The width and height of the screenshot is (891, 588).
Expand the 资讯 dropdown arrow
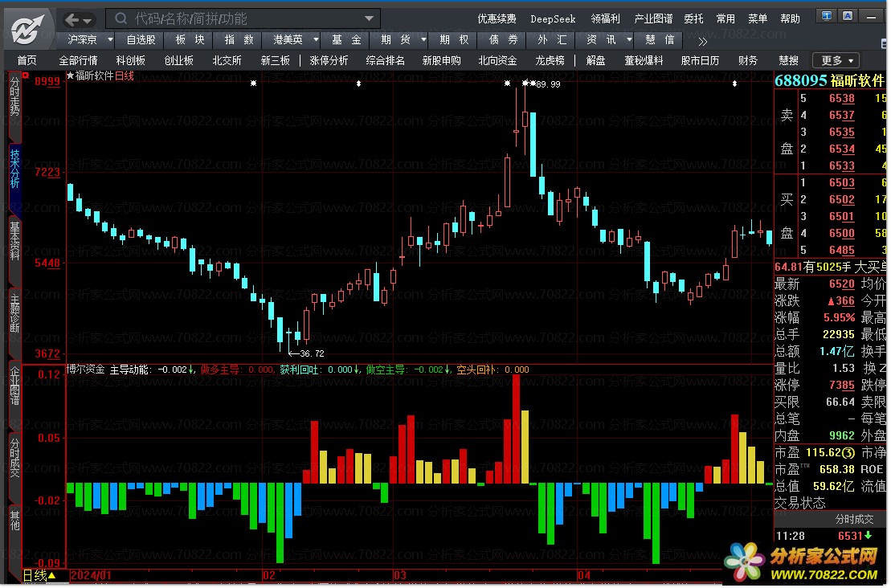coord(629,40)
